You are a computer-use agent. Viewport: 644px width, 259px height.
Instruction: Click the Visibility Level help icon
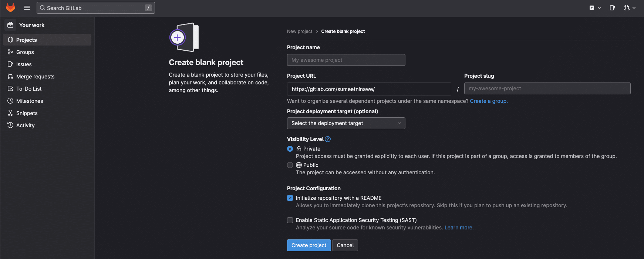pos(328,139)
